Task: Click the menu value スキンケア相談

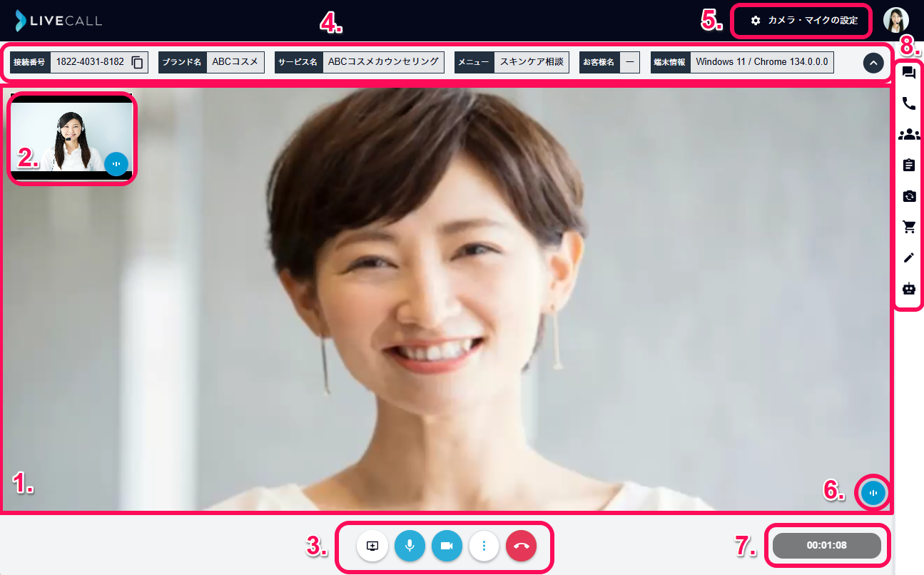Action: coord(532,62)
